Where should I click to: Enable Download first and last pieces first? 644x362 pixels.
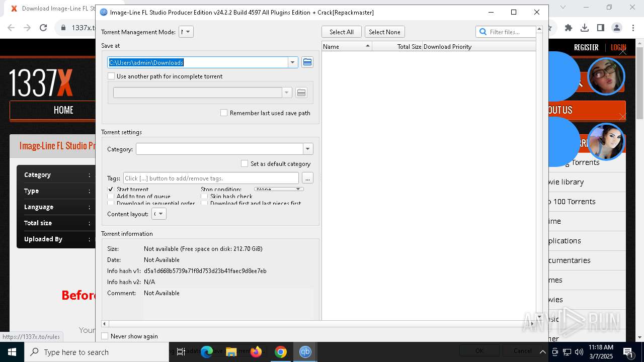tap(204, 203)
